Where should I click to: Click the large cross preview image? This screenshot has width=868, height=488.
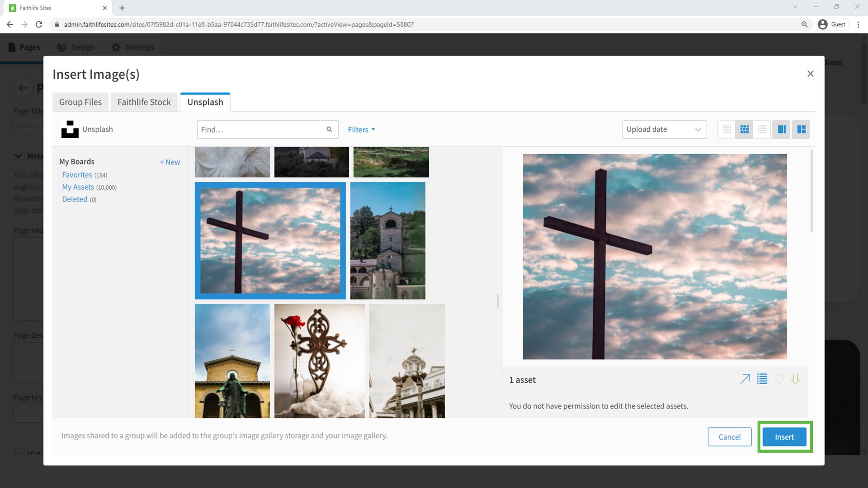655,257
